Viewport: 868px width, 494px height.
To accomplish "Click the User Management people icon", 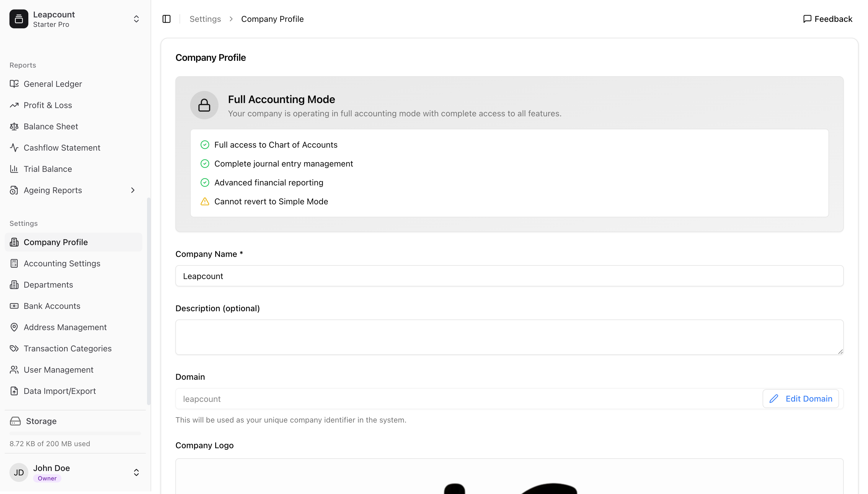I will pos(14,370).
